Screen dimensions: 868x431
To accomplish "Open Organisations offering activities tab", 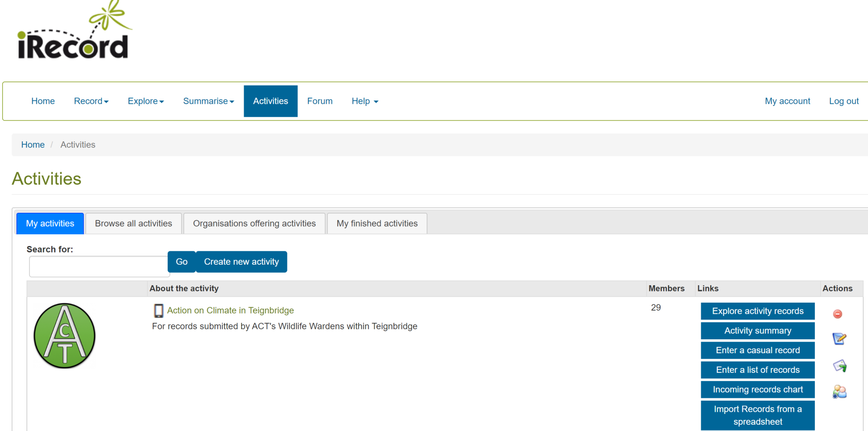I will tap(254, 224).
